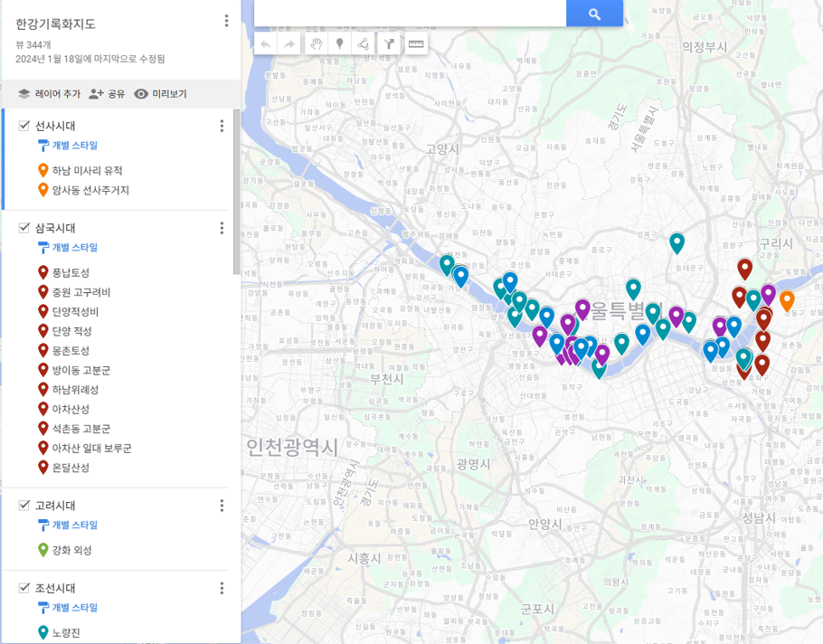Click the redo arrow in map toolbar
This screenshot has height=644, width=823.
289,43
